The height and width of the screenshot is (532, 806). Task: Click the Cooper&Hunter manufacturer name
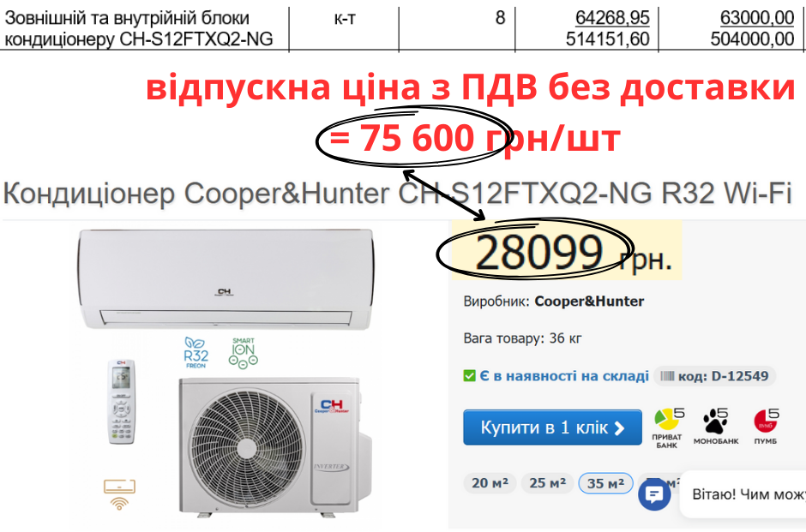(x=589, y=302)
